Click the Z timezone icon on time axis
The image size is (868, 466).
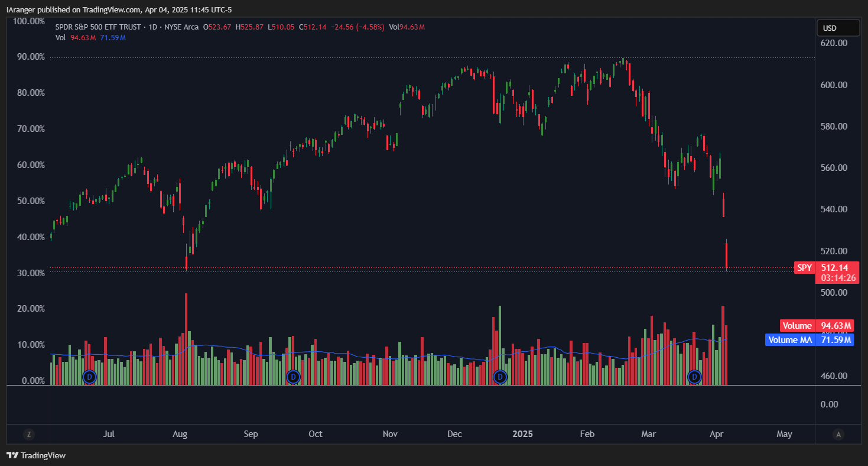(x=28, y=434)
